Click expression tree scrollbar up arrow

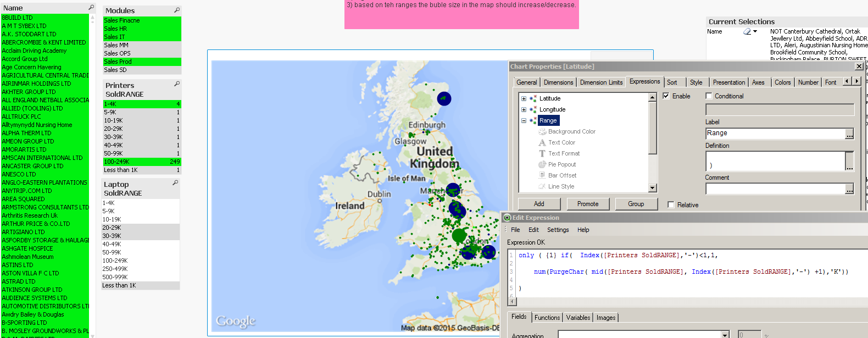point(653,97)
